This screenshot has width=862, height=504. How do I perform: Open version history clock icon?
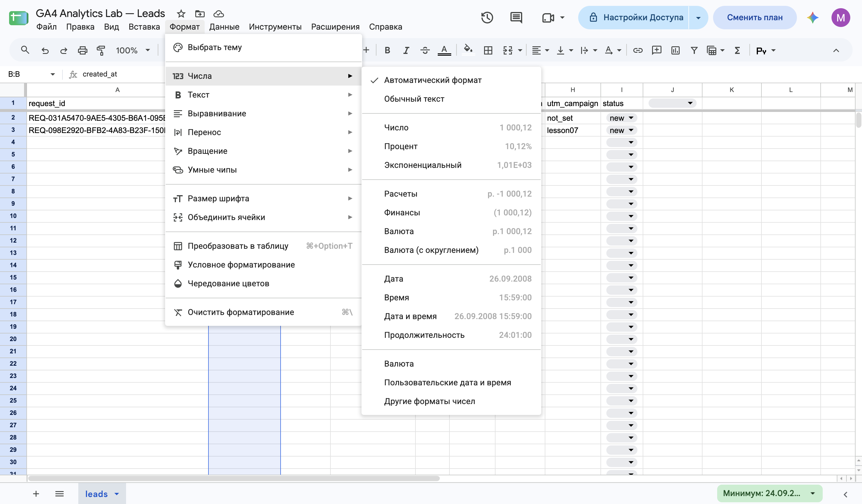point(487,18)
